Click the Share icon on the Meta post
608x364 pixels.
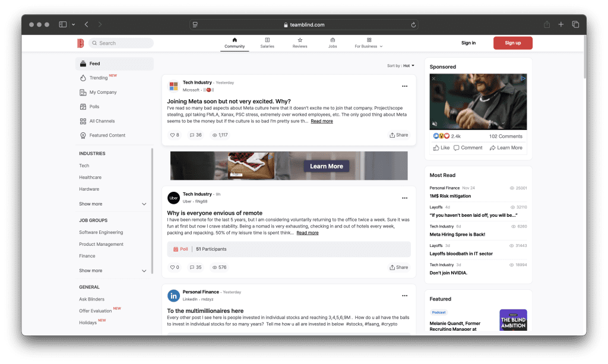point(398,135)
